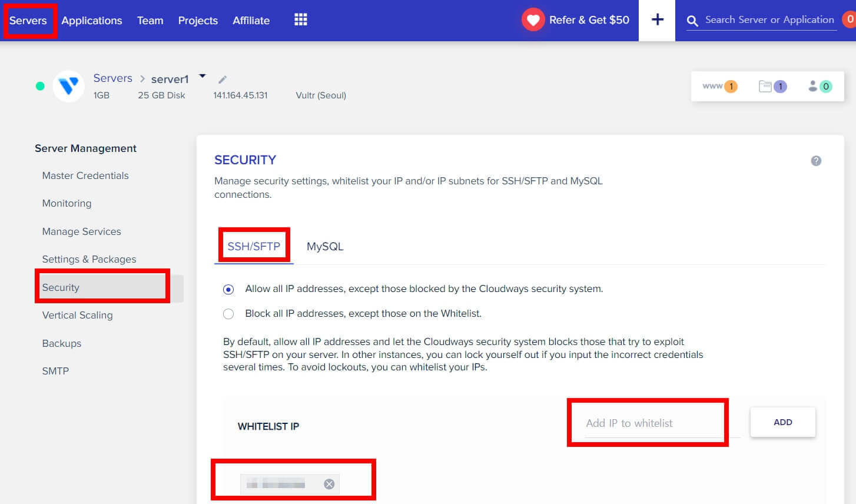This screenshot has width=856, height=504.
Task: Click the ADD whitelist button
Action: coord(782,422)
